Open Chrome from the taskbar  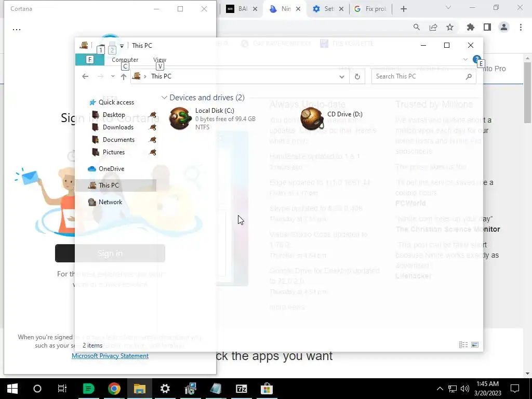click(x=114, y=389)
